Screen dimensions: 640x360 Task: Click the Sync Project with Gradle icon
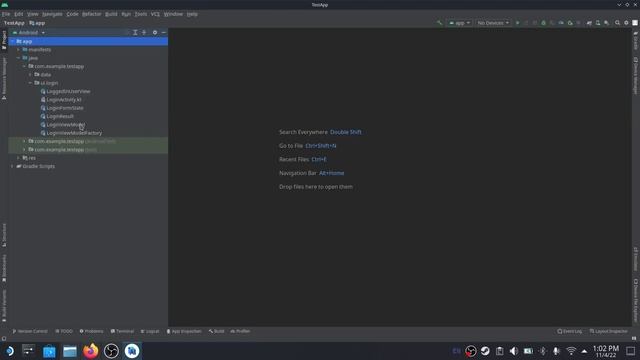(x=589, y=23)
